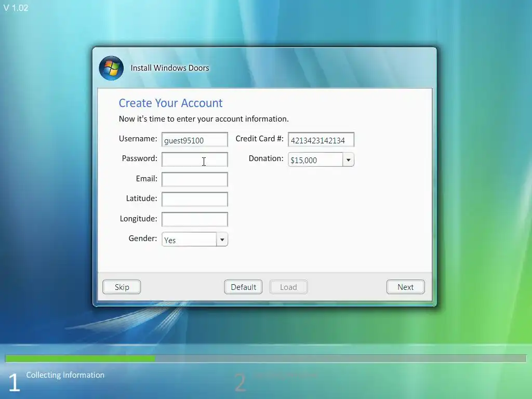Click the '$15,000' donation value
The height and width of the screenshot is (399, 532).
pos(303,160)
